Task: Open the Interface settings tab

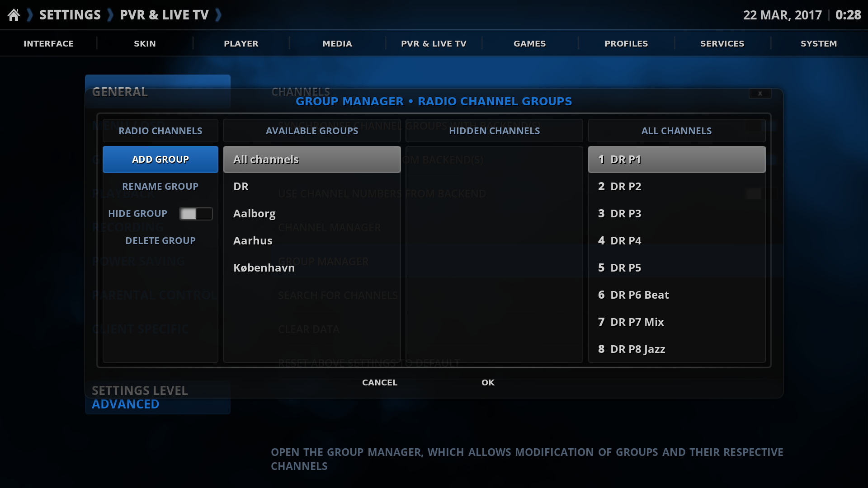Action: click(48, 43)
